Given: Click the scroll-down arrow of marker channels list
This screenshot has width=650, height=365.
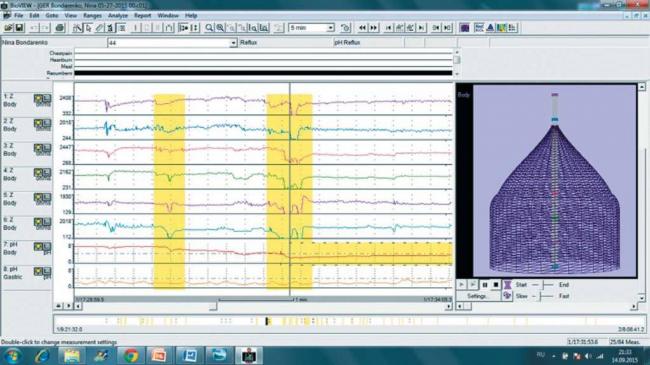Looking at the screenshot, I should pyautogui.click(x=457, y=74).
